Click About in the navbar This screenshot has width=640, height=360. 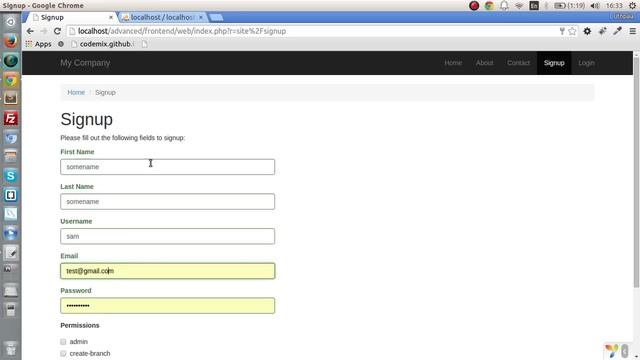[x=484, y=63]
